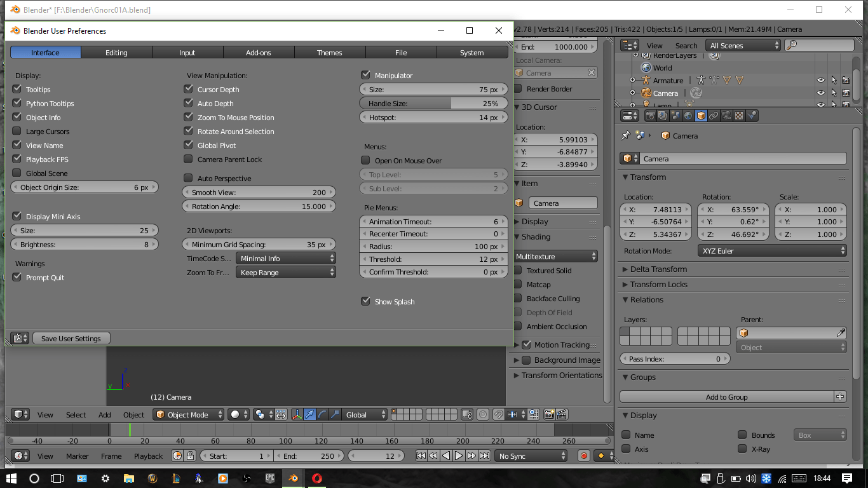This screenshot has height=488, width=868.
Task: Change the TimeCode Style Minimal Info dropdown
Action: tap(285, 257)
